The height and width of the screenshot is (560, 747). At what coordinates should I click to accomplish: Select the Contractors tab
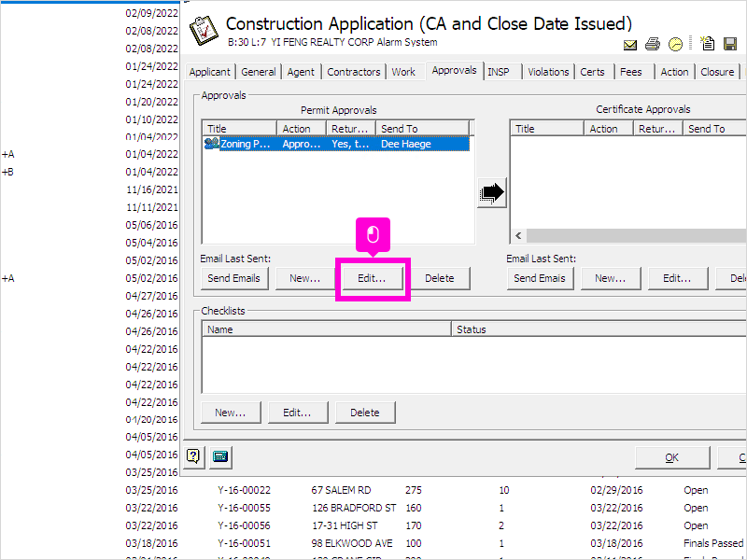(x=354, y=72)
